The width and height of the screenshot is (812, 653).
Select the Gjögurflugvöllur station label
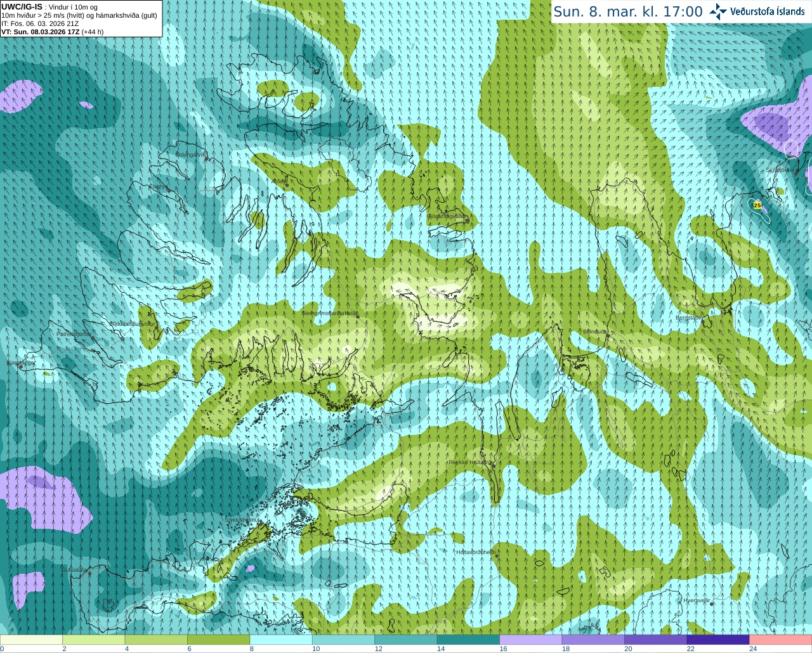pyautogui.click(x=447, y=217)
